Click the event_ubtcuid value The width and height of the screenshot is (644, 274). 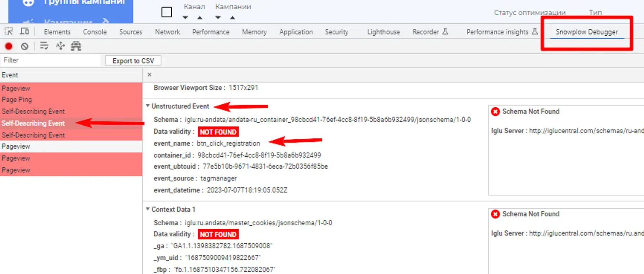point(265,166)
